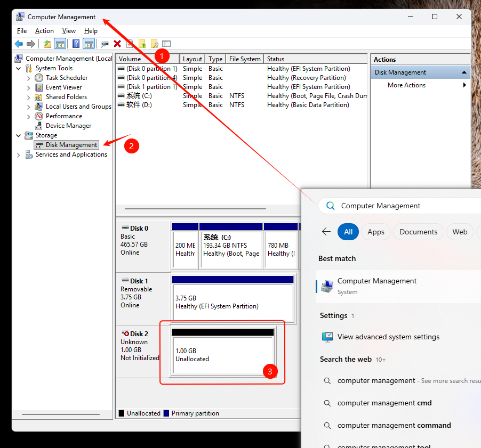Image resolution: width=481 pixels, height=448 pixels.
Task: Sort by the Status column header
Action: [316, 59]
